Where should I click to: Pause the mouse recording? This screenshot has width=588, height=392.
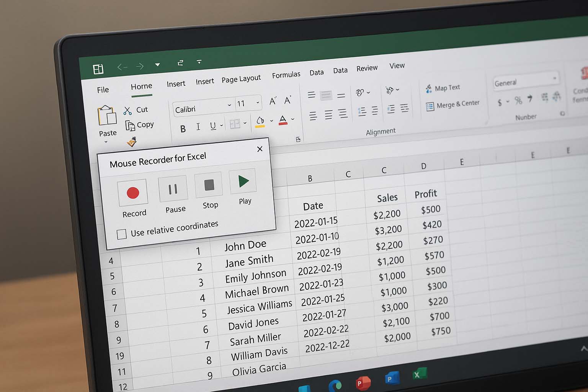point(173,189)
